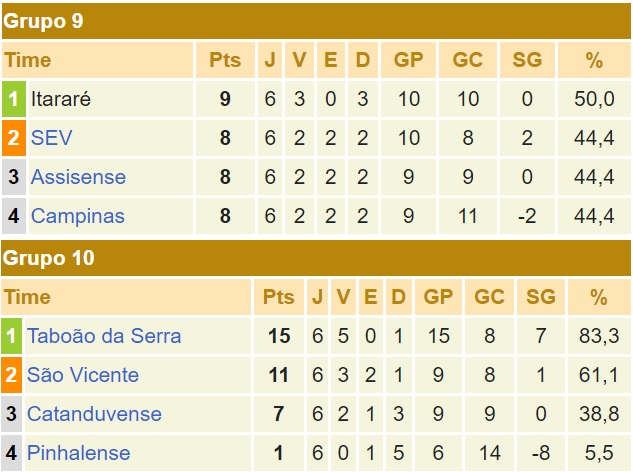Click the % column header in Grupo 9
This screenshot has width=633, height=472.
tap(594, 60)
